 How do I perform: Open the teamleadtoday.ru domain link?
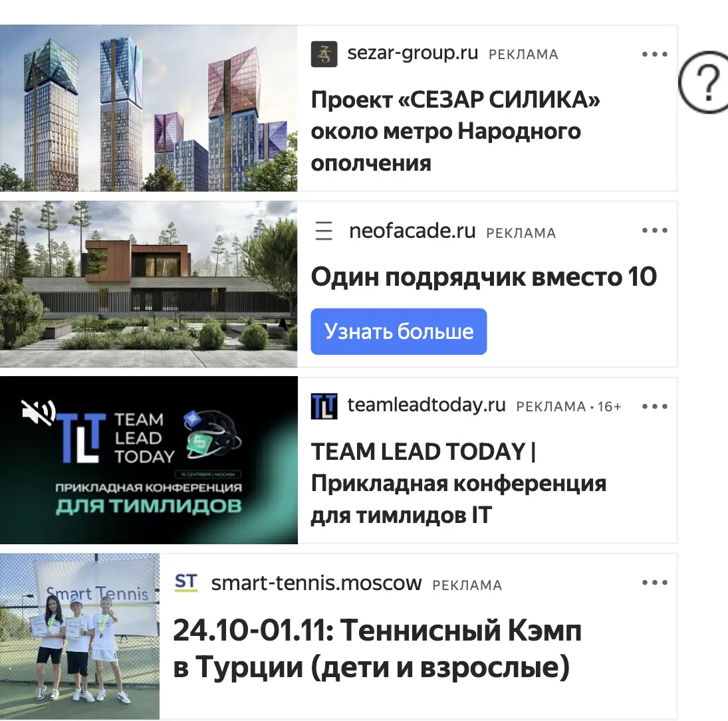click(x=427, y=405)
